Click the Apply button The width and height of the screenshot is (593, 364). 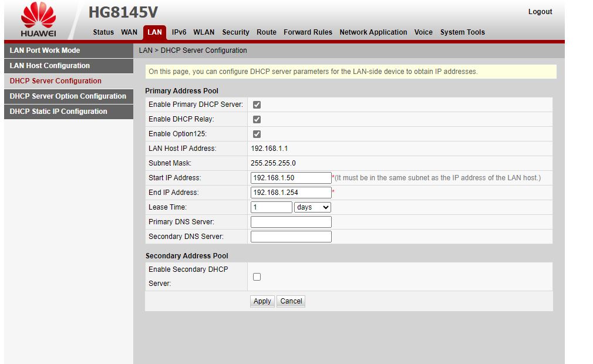click(262, 301)
